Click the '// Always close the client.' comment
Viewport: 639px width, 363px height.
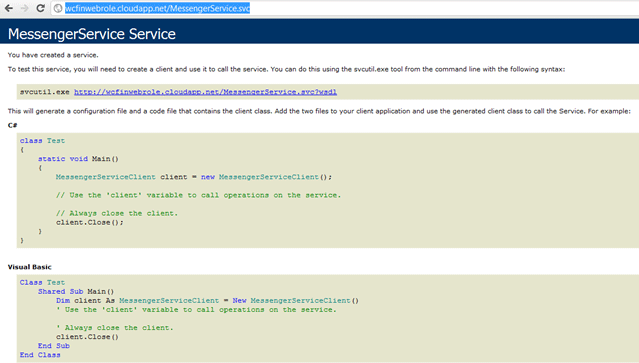[x=117, y=213]
